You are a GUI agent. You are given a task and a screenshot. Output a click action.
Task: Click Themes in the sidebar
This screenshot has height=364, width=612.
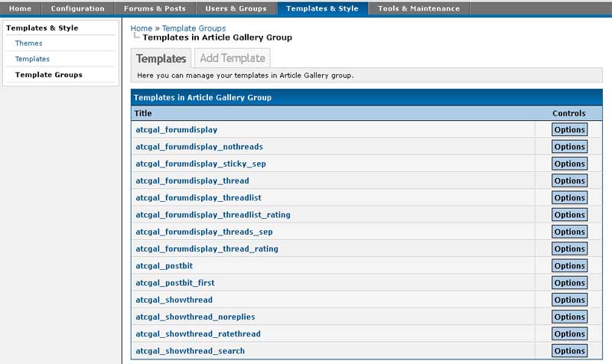[x=29, y=43]
